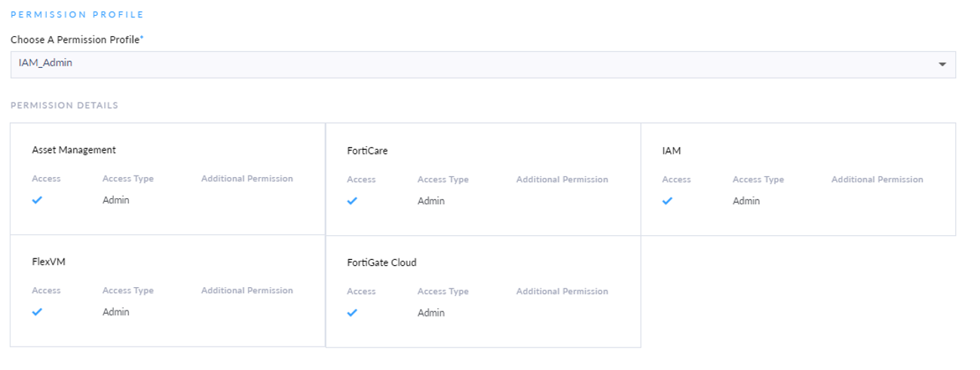This screenshot has height=370, width=980.
Task: Click the Permission Profile section heading
Action: click(x=77, y=14)
